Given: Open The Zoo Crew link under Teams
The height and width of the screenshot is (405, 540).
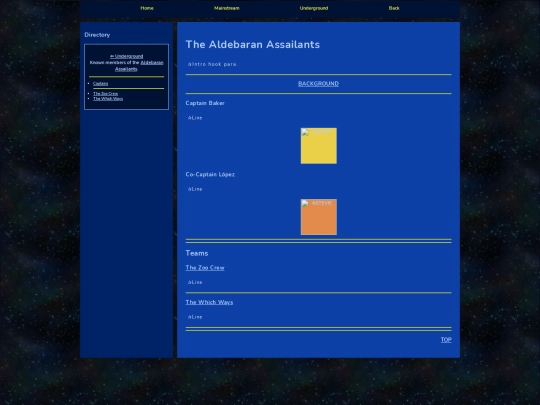Looking at the screenshot, I should click(x=205, y=268).
